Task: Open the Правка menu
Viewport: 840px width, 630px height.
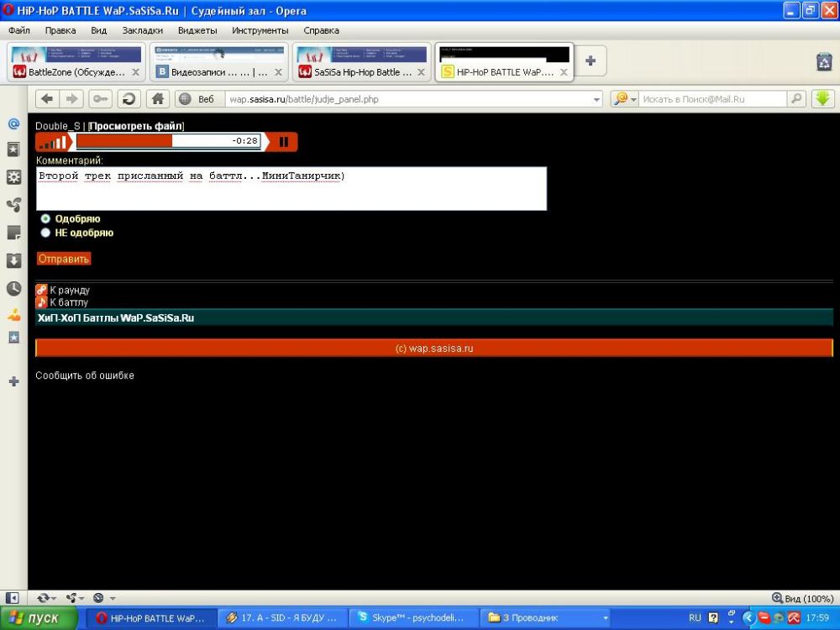Action: click(x=60, y=30)
